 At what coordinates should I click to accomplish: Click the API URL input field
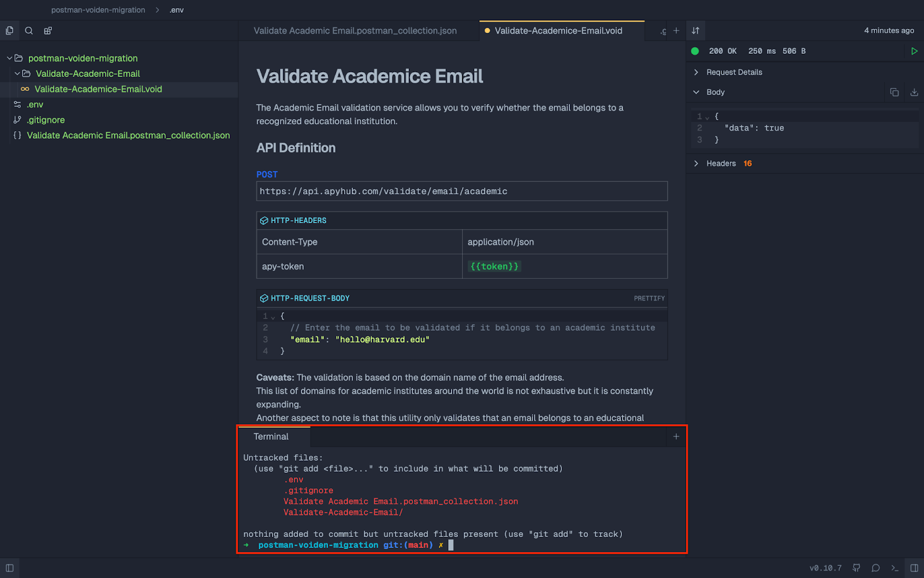tap(462, 191)
